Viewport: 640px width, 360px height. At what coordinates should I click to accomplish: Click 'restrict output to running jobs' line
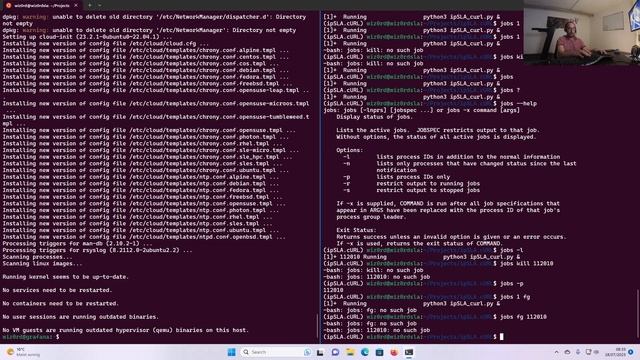point(428,184)
